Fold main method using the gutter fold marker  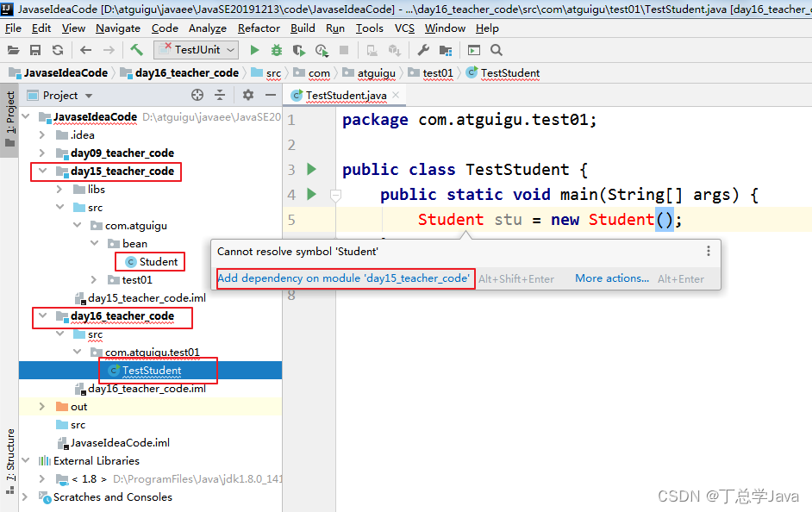point(335,195)
